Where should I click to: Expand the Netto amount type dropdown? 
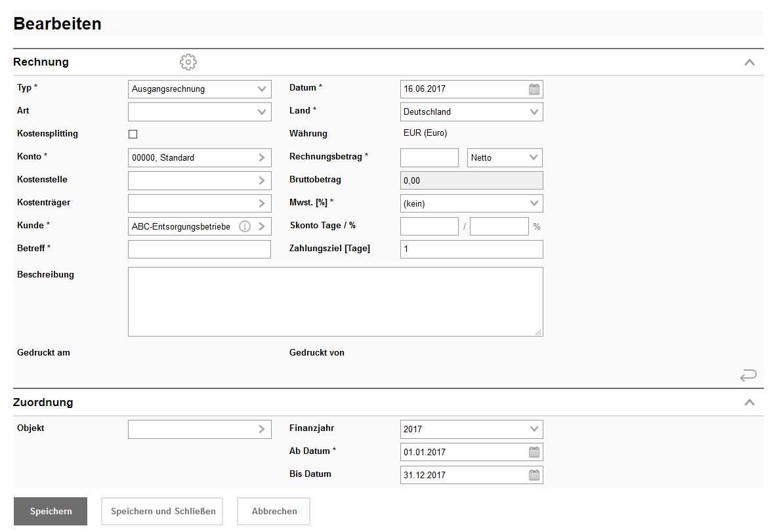tap(504, 157)
